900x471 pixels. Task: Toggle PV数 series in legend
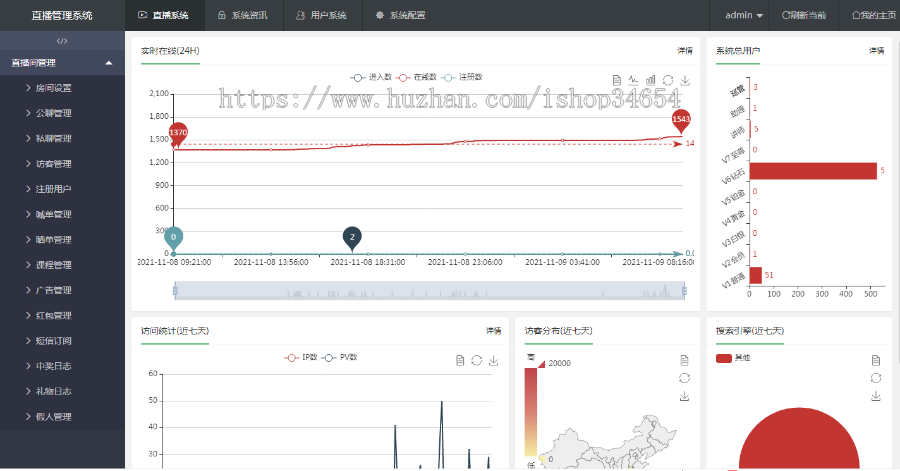339,357
